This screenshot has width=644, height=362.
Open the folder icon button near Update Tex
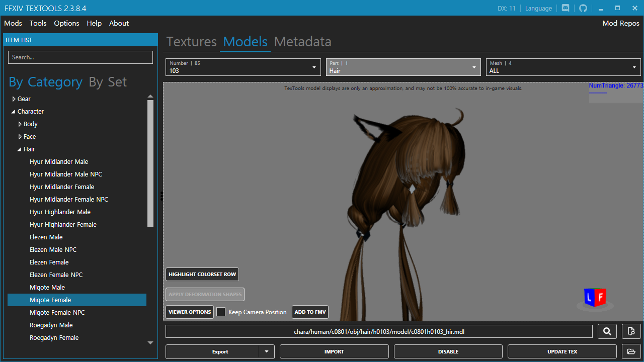click(x=631, y=351)
